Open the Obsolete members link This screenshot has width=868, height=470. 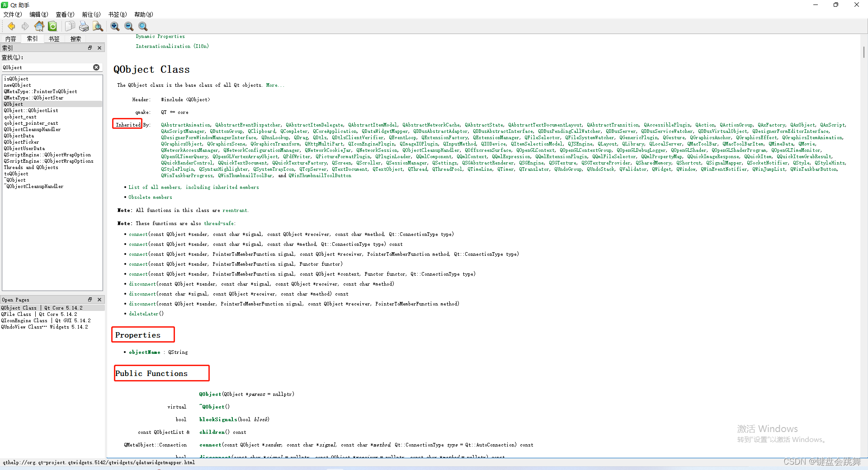click(150, 197)
